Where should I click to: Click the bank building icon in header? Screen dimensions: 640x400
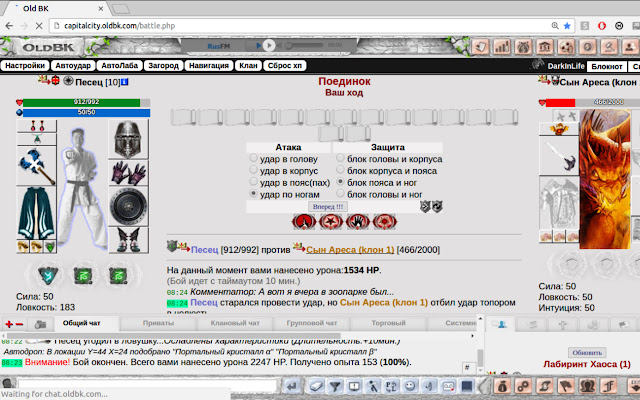(x=544, y=47)
